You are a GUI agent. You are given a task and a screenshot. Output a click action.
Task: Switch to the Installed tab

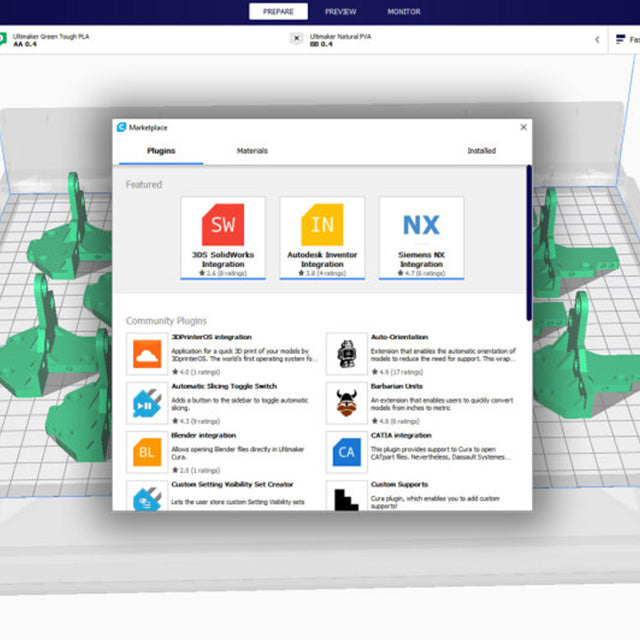click(x=482, y=151)
